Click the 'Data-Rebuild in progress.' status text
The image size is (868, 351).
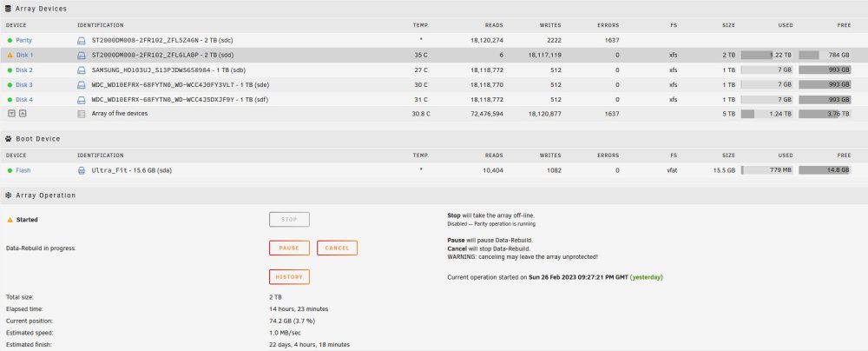[x=41, y=248]
